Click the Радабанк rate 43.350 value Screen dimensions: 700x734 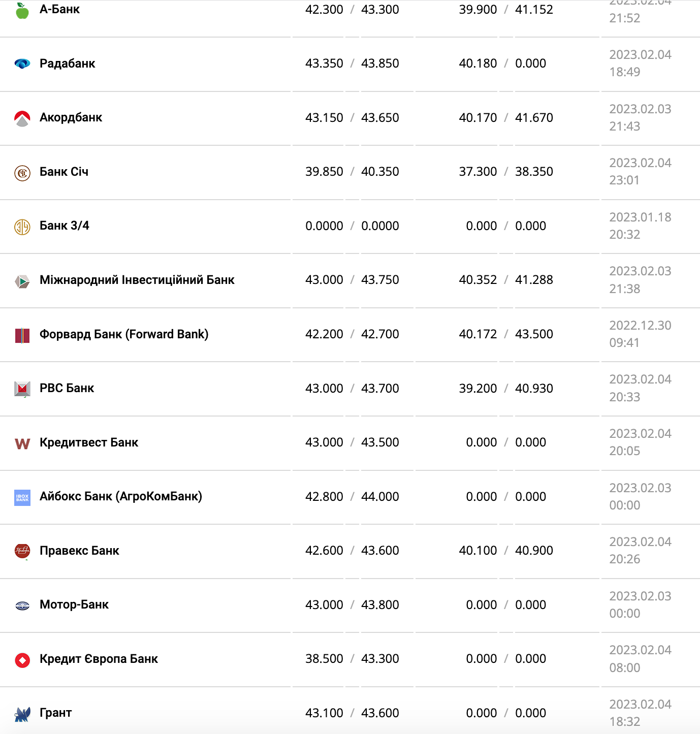click(x=324, y=63)
